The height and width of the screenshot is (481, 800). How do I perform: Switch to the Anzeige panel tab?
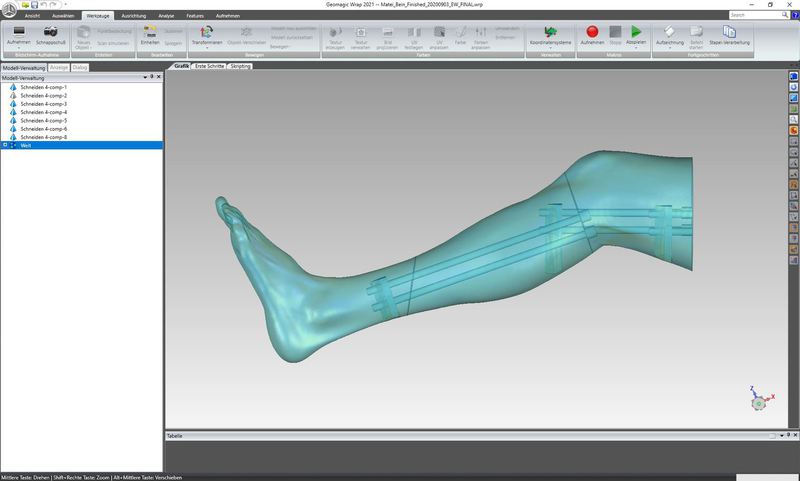(59, 67)
